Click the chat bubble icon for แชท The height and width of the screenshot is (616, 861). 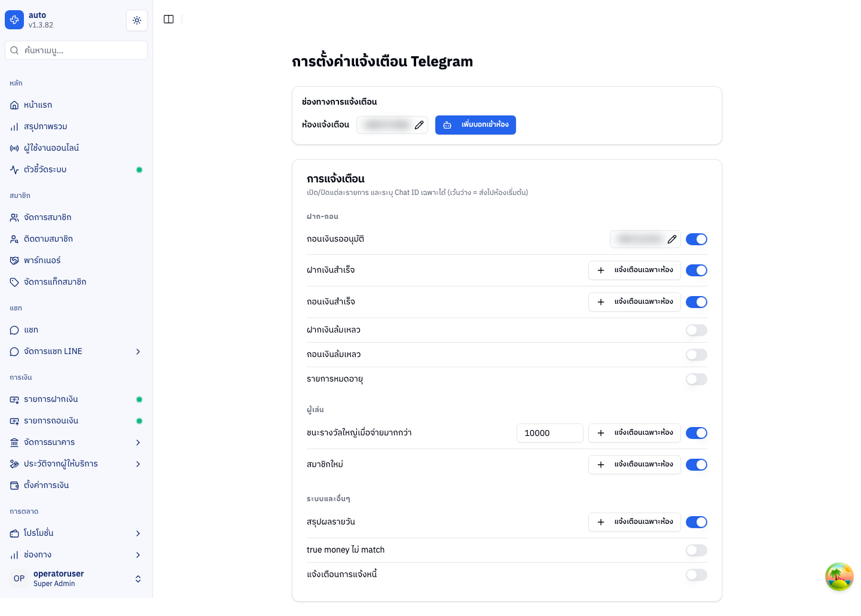[x=14, y=330]
